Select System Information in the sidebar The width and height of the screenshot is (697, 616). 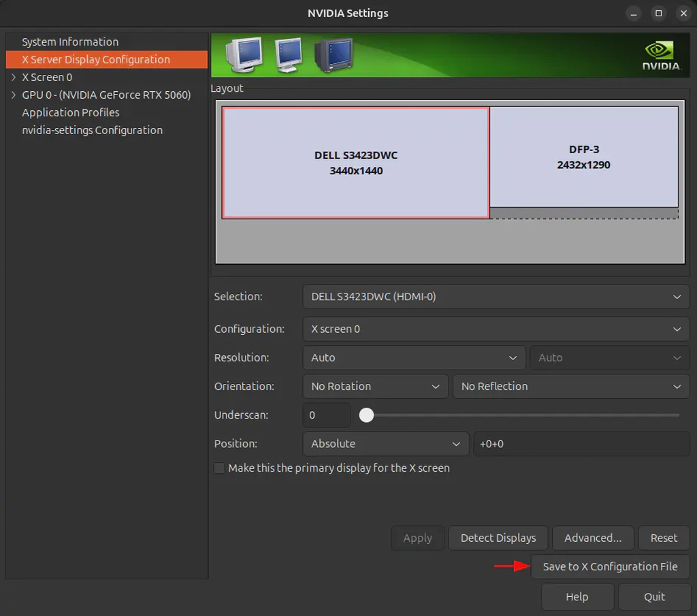coord(70,42)
